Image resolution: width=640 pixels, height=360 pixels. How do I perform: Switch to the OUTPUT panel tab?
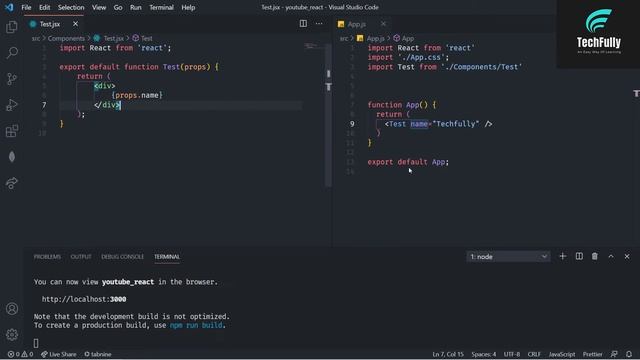pyautogui.click(x=81, y=257)
